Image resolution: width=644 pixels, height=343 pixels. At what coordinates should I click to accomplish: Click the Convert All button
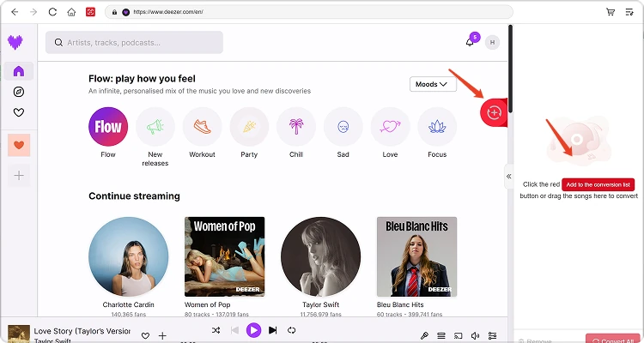click(613, 340)
